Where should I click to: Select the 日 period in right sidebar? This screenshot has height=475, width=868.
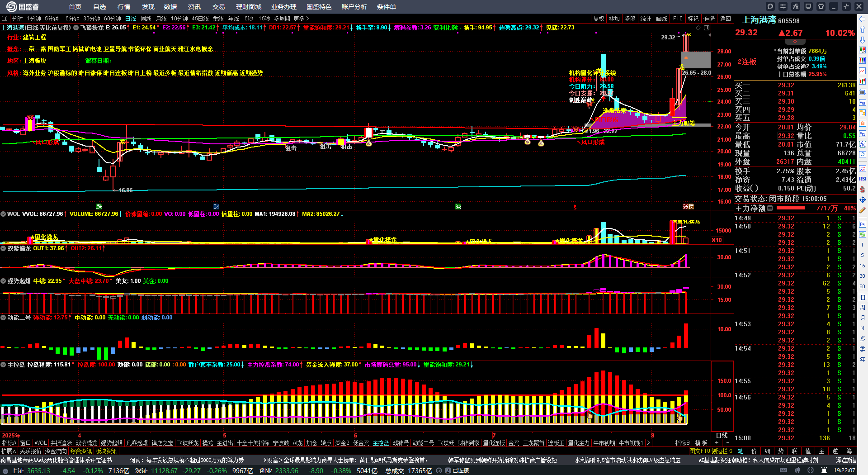pyautogui.click(x=863, y=297)
